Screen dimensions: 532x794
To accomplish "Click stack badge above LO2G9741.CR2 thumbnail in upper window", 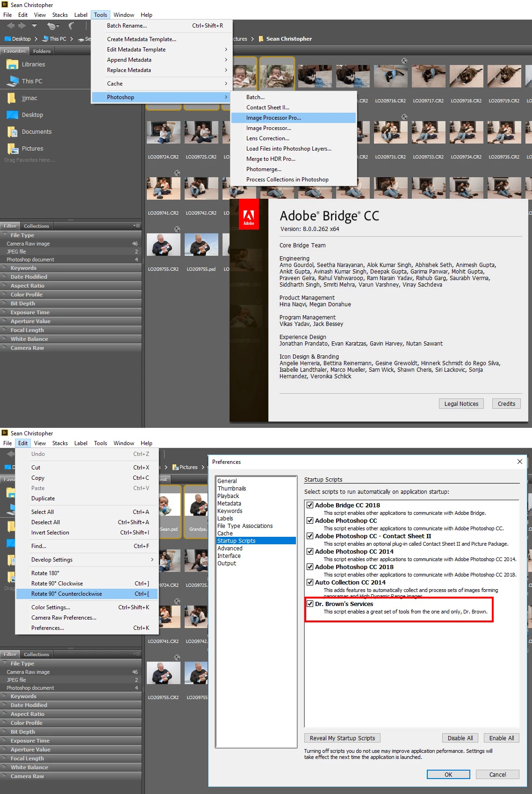I will (177, 173).
